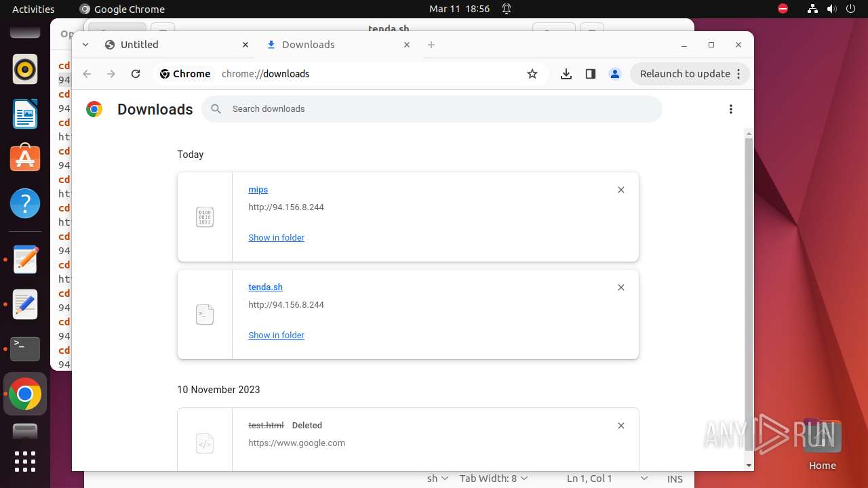Open Help from dock
Viewport: 868px width, 488px height.
pos(25,203)
